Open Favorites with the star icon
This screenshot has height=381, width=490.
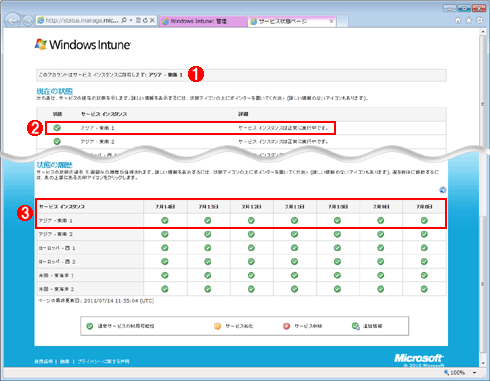(x=469, y=20)
